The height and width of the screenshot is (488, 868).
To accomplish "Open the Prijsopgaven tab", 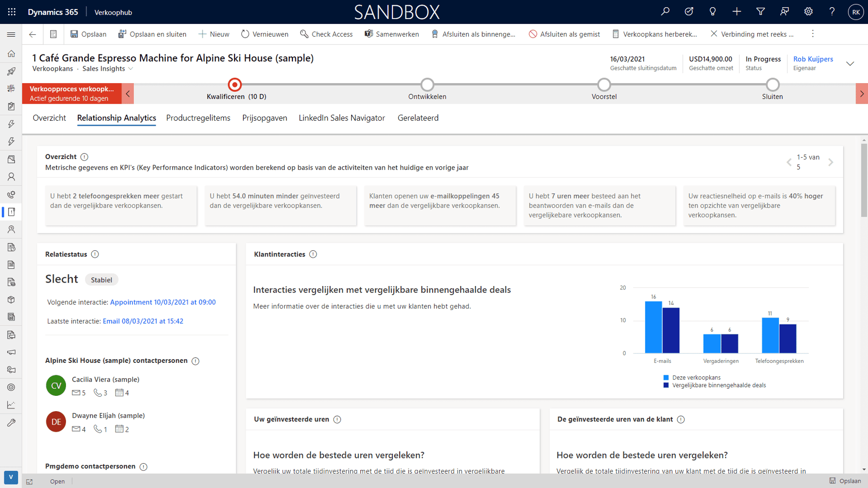I will point(265,118).
